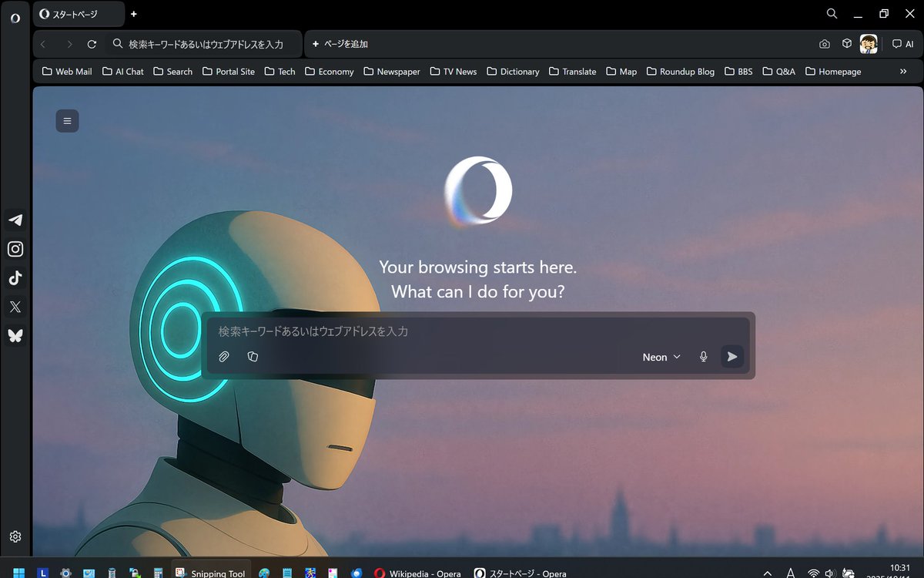Show more bookmarks with the chevrons
Screen dimensions: 924x578
(903, 72)
